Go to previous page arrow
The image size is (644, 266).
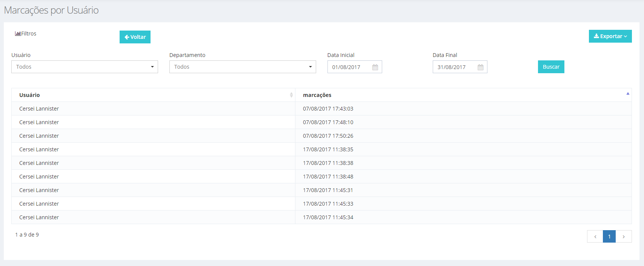tap(595, 237)
